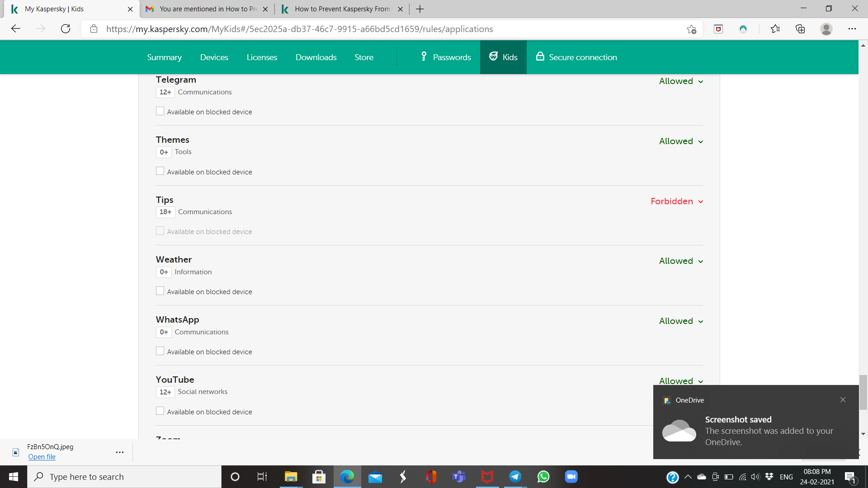Expand the WhatsApp Allowed dropdown

(681, 321)
